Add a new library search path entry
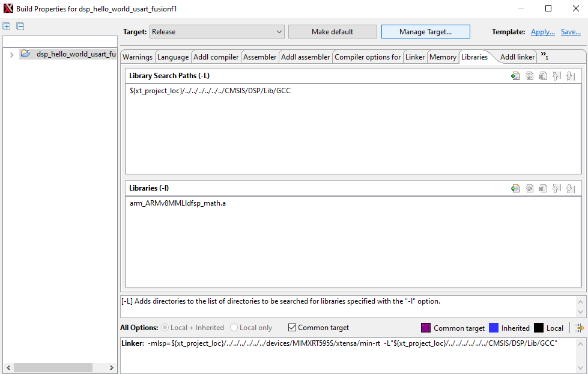 click(515, 76)
